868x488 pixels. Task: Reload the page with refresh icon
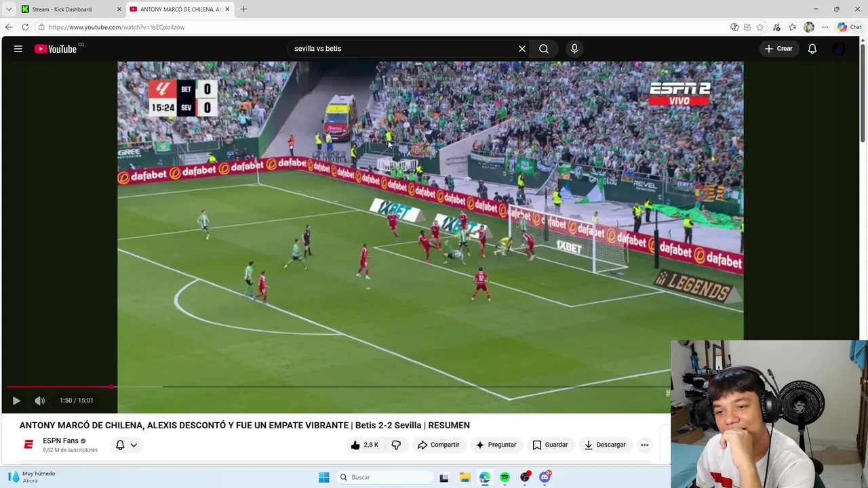point(25,27)
